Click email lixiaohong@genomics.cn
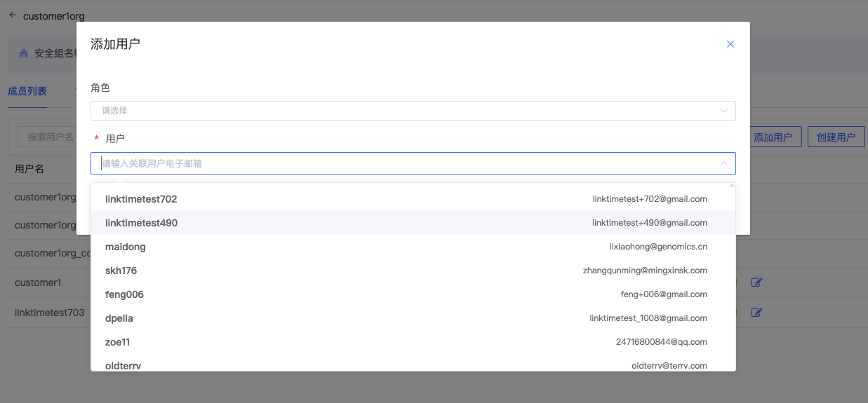 click(658, 247)
